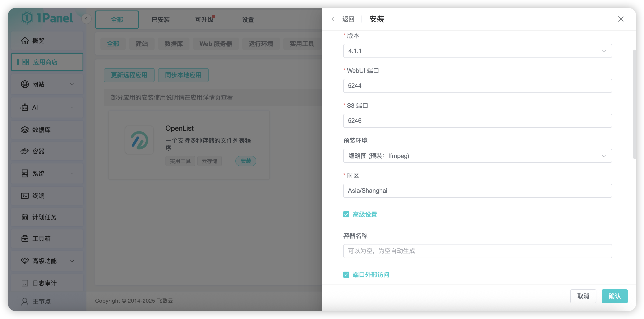The image size is (644, 319).
Task: Open the 终端 terminal icon item
Action: pos(25,196)
